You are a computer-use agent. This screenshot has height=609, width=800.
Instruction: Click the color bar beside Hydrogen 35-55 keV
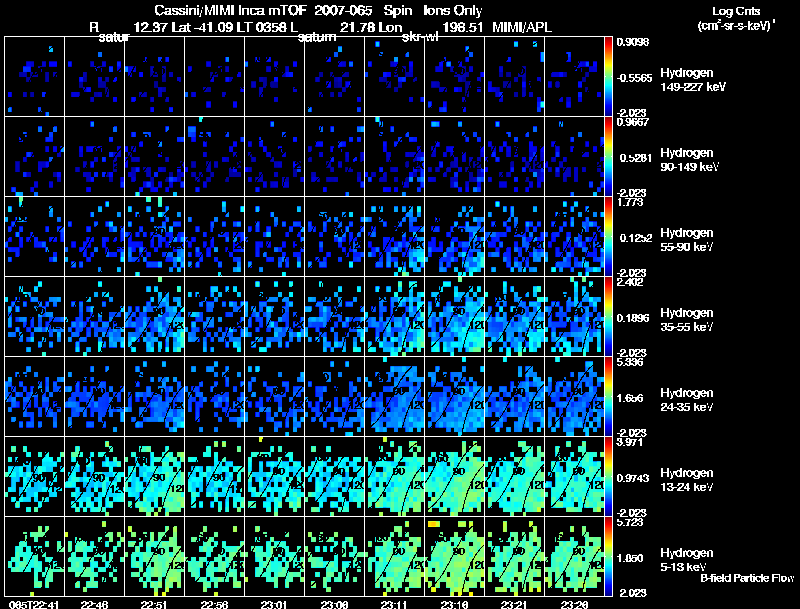[x=608, y=317]
